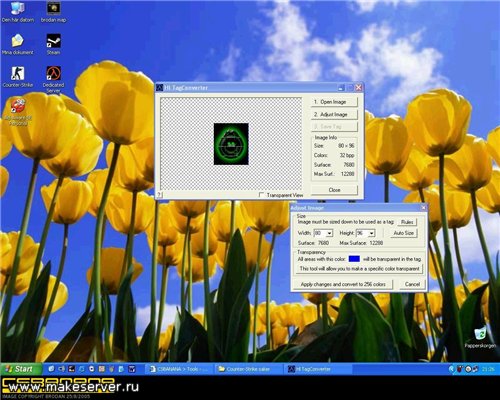Click the question mark help button in TagConverter
Image resolution: width=500 pixels, height=400 pixels.
pyautogui.click(x=159, y=195)
